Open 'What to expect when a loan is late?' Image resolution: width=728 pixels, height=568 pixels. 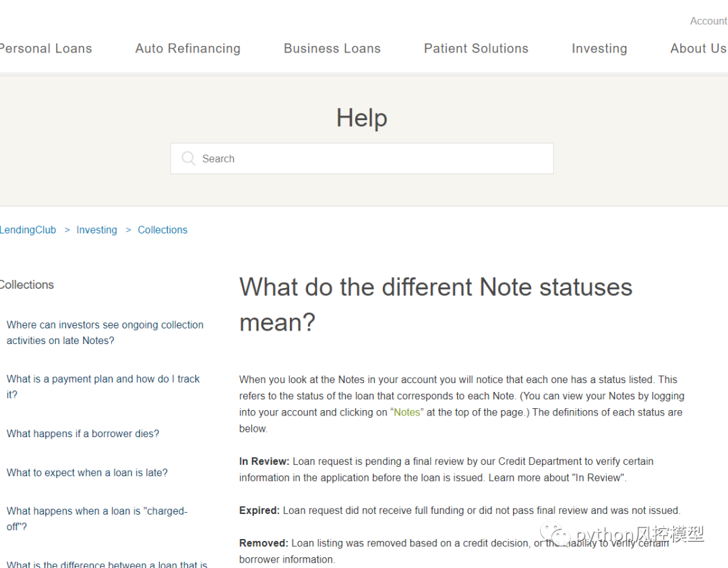click(87, 473)
